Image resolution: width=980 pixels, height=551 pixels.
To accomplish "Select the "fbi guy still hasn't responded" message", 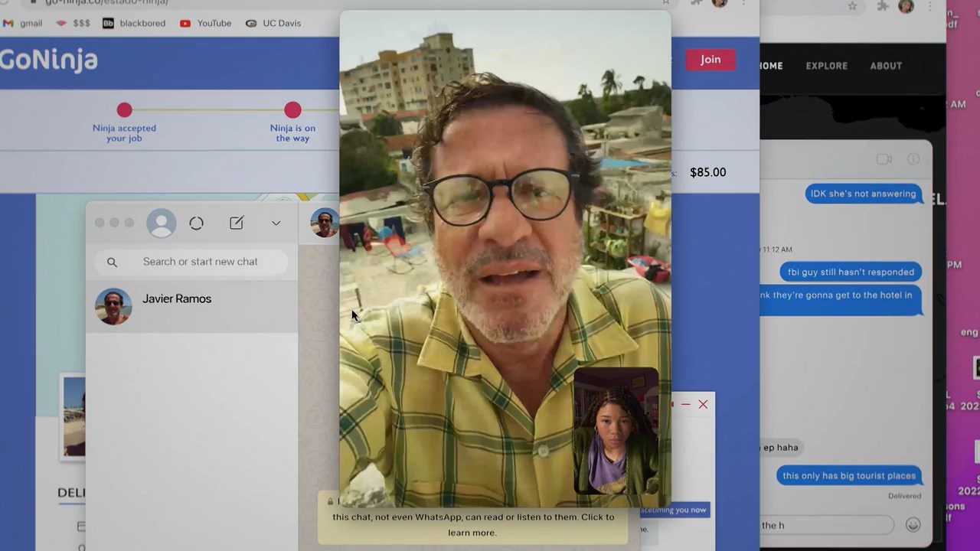I will [851, 272].
